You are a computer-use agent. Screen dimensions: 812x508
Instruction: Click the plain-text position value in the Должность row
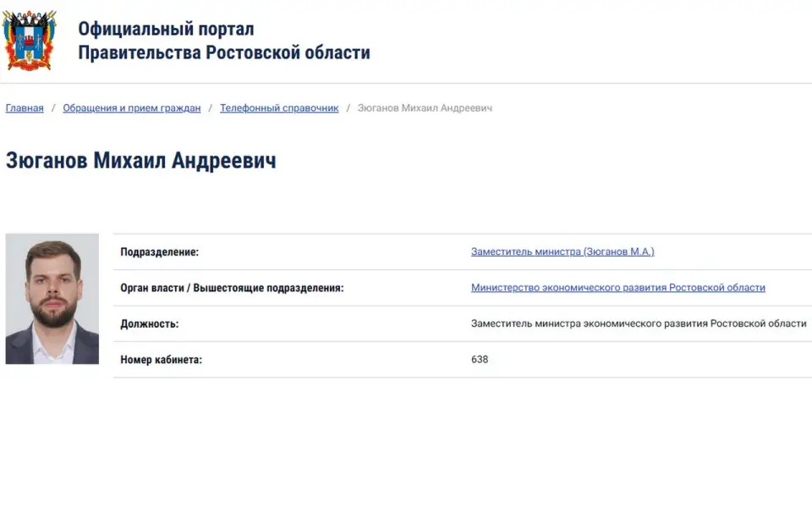639,323
